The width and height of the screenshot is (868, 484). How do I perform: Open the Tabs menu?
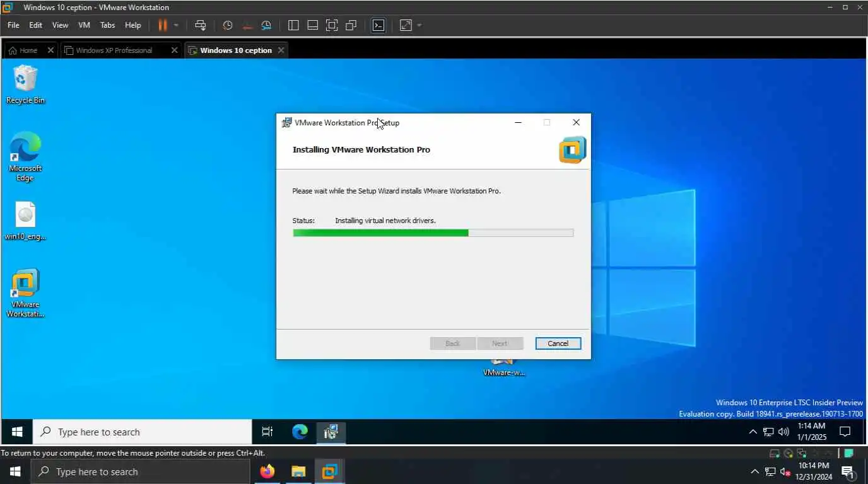coord(108,25)
